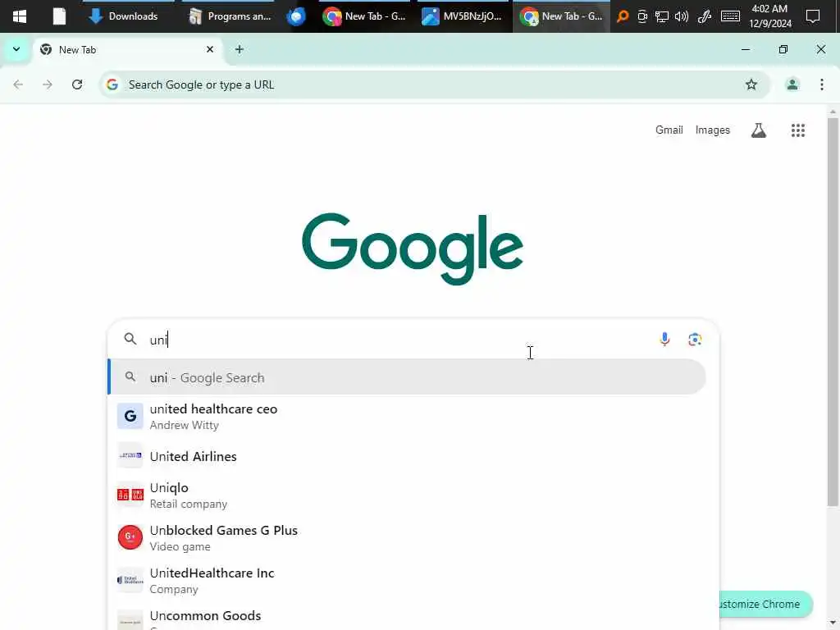Reload the current page
The height and width of the screenshot is (630, 840).
(77, 84)
